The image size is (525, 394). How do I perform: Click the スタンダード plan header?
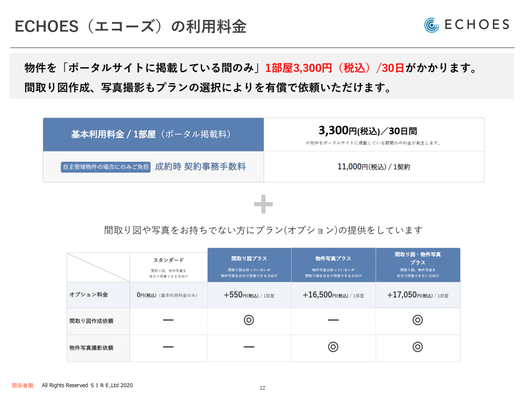[168, 267]
